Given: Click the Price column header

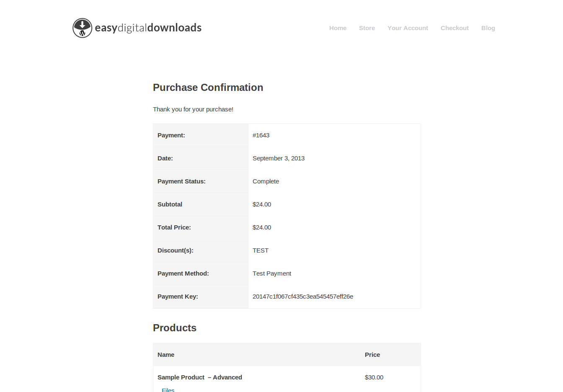Looking at the screenshot, I should click(x=372, y=355).
